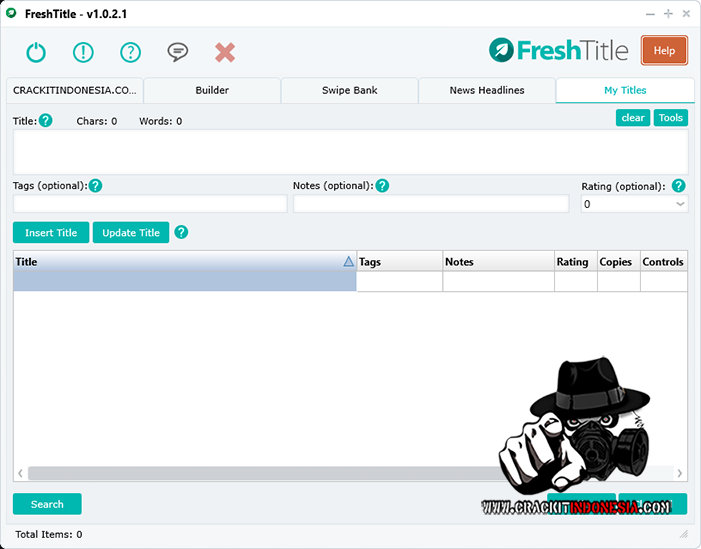Open the chat bubble feedback icon
The width and height of the screenshot is (701, 549).
(178, 52)
